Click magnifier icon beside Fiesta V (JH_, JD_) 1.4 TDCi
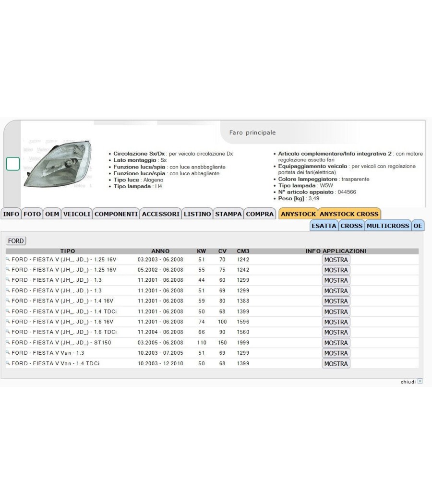 click(x=8, y=311)
